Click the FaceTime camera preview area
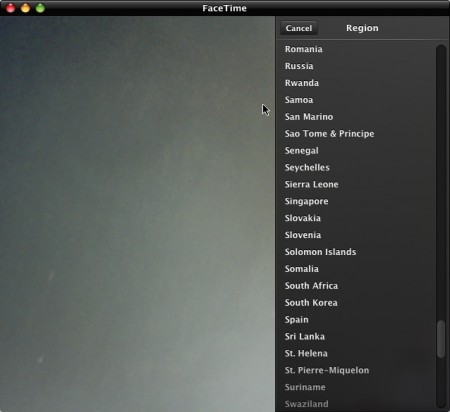The image size is (450, 412). pyautogui.click(x=137, y=214)
